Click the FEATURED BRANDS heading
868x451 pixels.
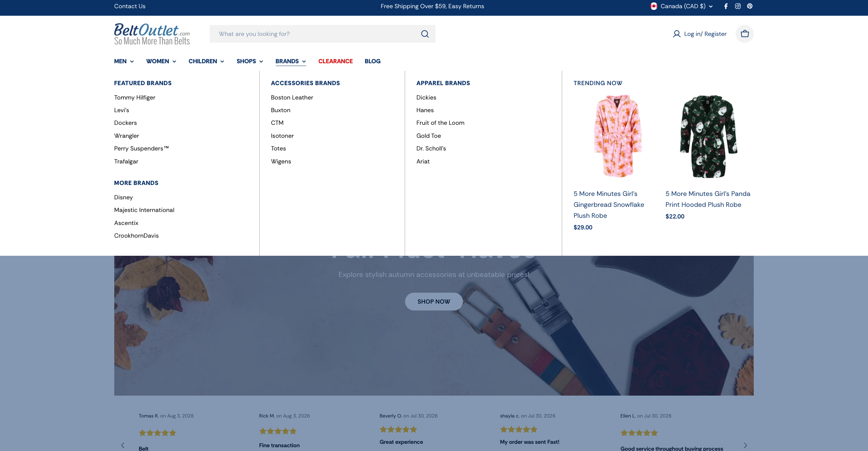point(143,83)
